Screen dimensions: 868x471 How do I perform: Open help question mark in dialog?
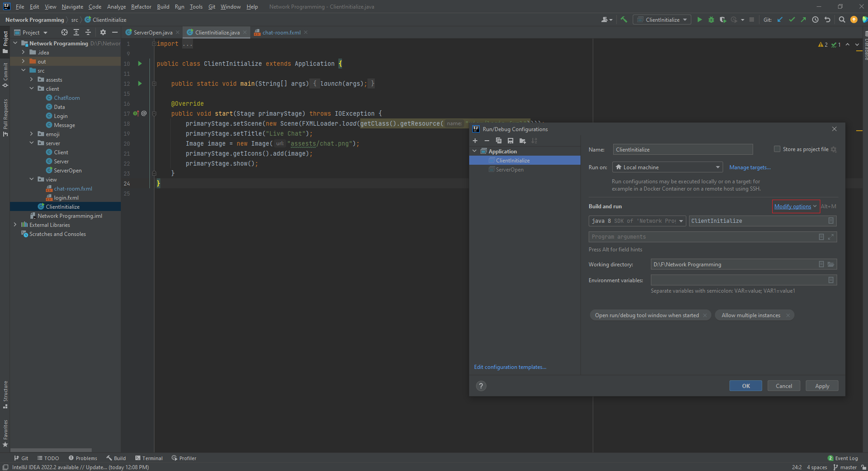(481, 386)
